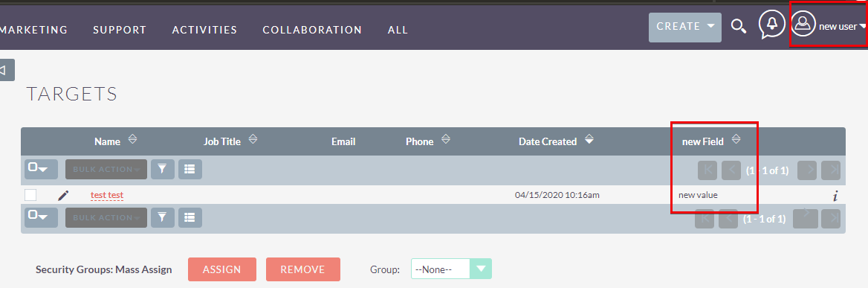Image resolution: width=868 pixels, height=288 pixels.
Task: Open the Marketing menu
Action: (x=33, y=30)
